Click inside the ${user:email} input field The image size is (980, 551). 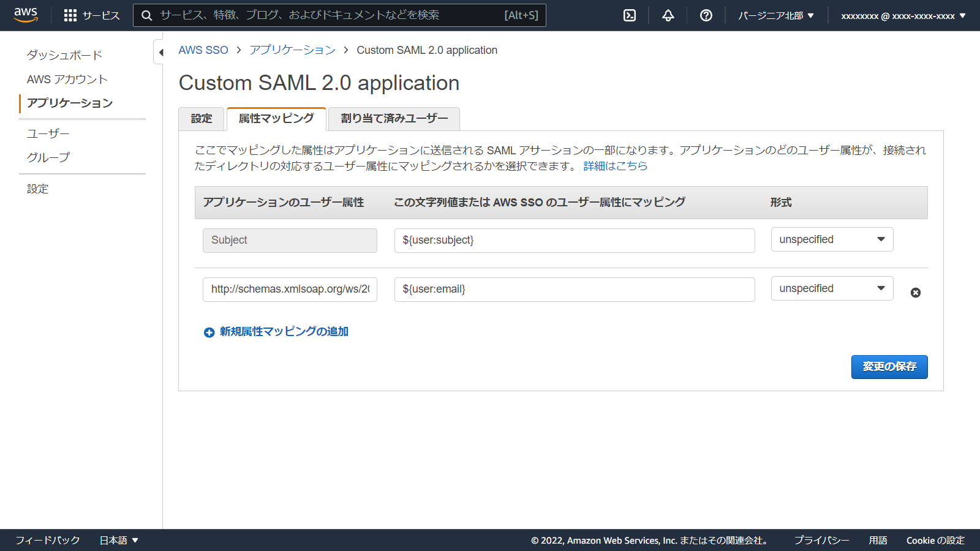tap(574, 289)
